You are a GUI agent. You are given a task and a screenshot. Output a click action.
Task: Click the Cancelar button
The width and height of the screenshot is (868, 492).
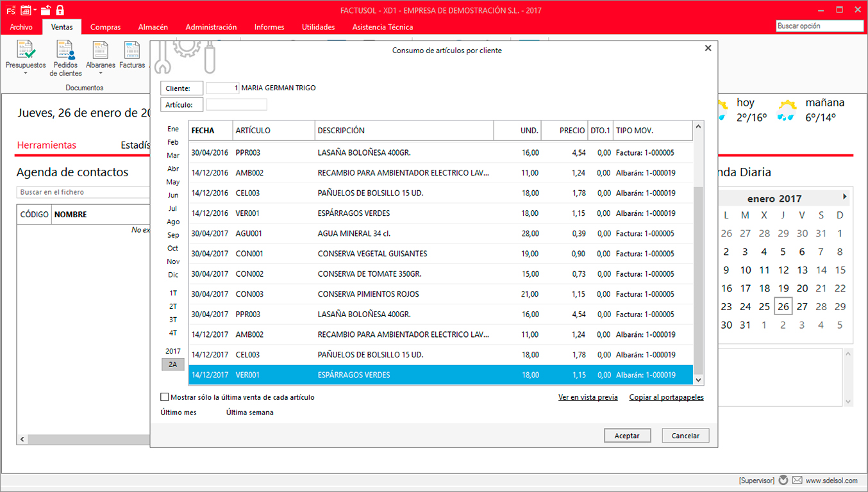pos(685,436)
